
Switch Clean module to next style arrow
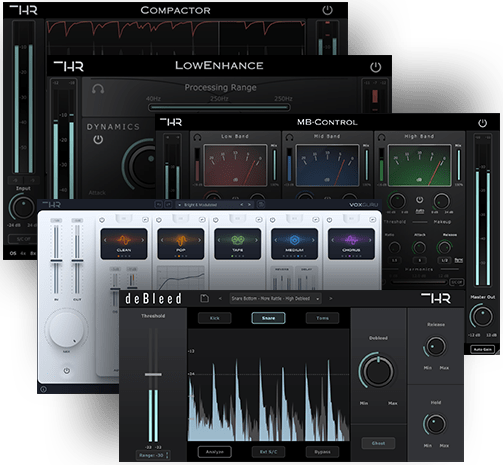(x=143, y=240)
